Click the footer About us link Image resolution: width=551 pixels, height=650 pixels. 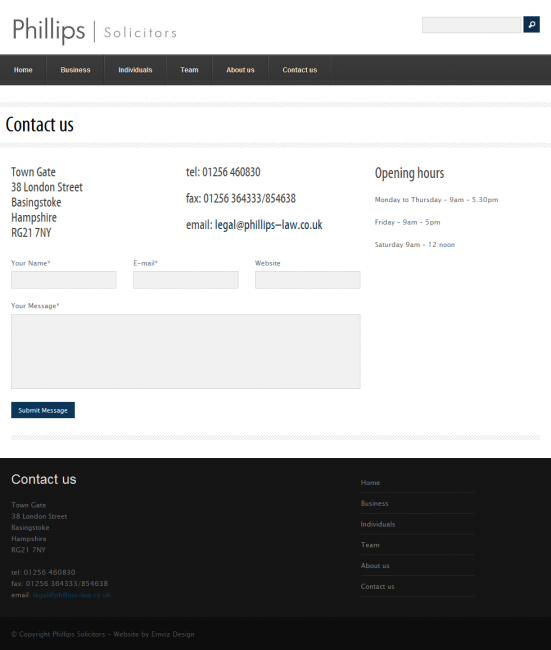[375, 565]
